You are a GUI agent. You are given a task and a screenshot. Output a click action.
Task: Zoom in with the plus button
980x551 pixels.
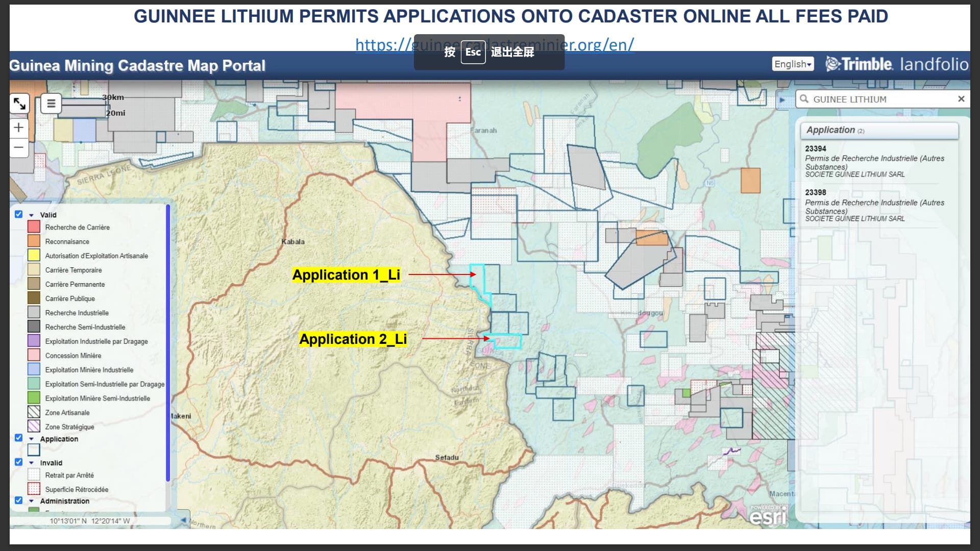[19, 128]
